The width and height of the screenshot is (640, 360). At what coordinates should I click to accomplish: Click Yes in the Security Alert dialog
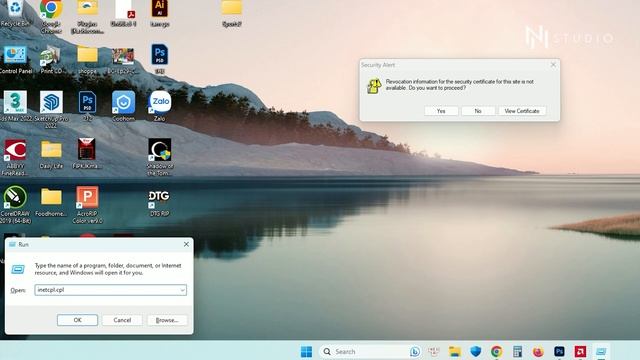(441, 111)
